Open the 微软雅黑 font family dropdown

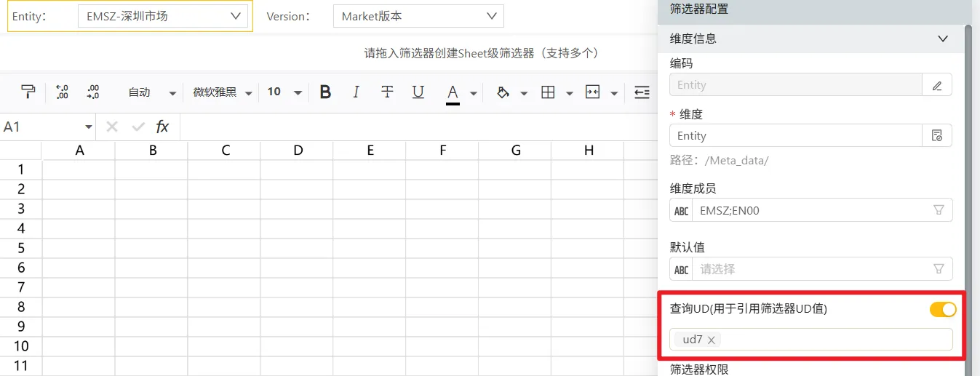tap(222, 92)
